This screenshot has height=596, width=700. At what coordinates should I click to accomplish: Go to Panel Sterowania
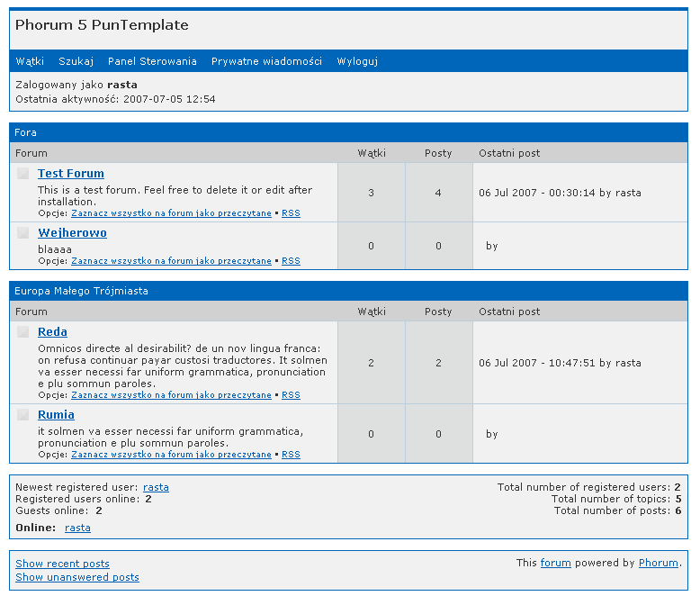(x=152, y=61)
